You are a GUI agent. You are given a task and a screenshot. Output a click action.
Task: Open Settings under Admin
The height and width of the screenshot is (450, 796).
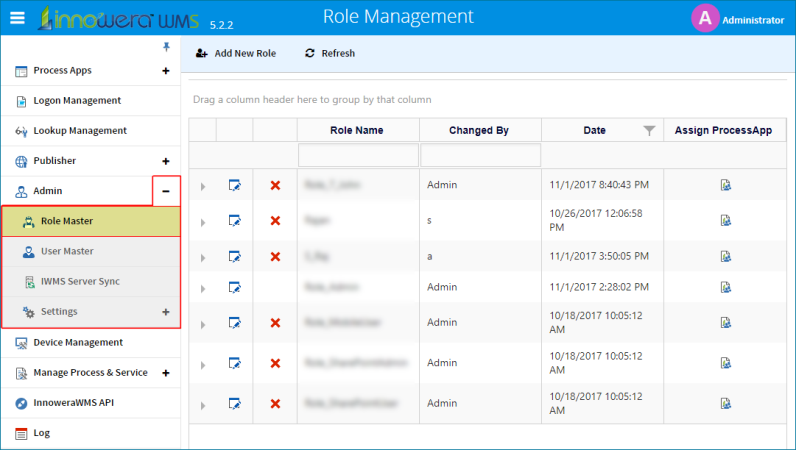(x=59, y=311)
